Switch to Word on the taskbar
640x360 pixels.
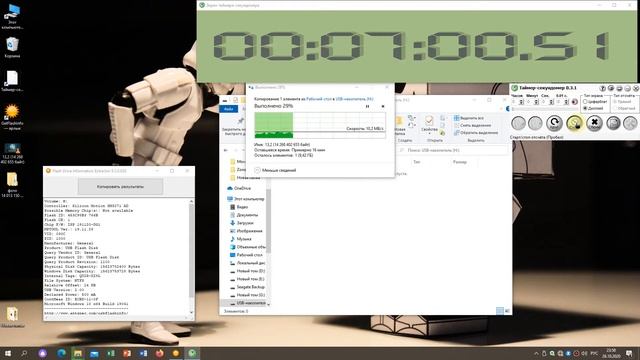click(x=143, y=353)
